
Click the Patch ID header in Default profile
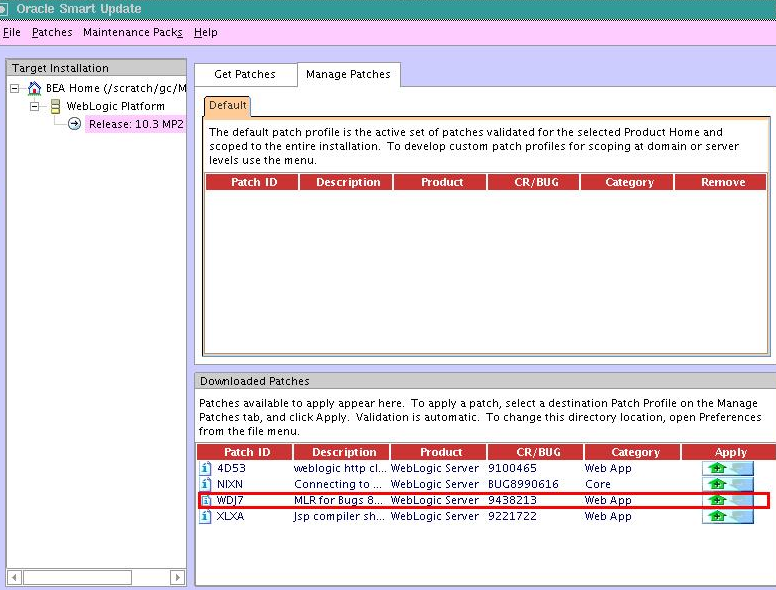click(254, 182)
